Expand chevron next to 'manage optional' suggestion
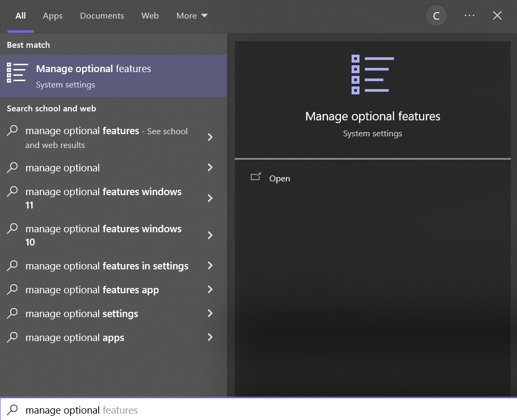 (x=210, y=168)
